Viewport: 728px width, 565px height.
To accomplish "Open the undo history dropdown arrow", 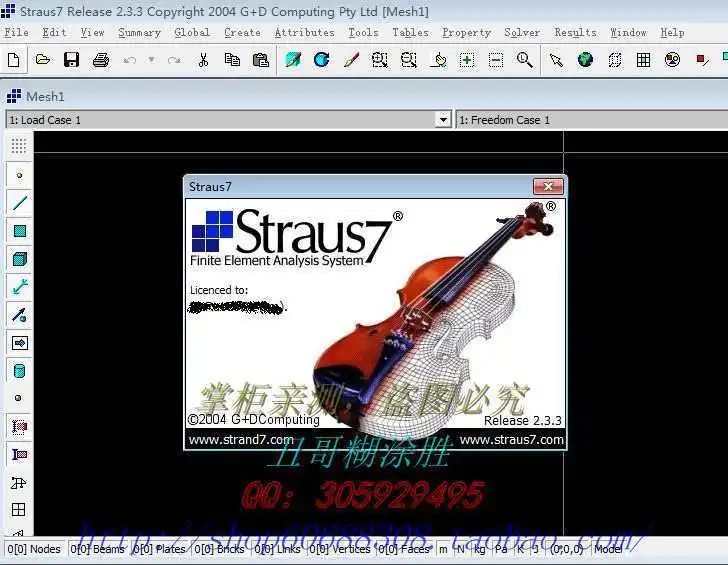I will click(x=151, y=59).
